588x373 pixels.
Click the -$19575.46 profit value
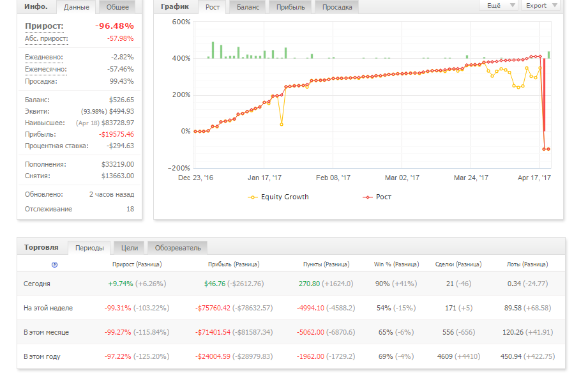pos(116,134)
